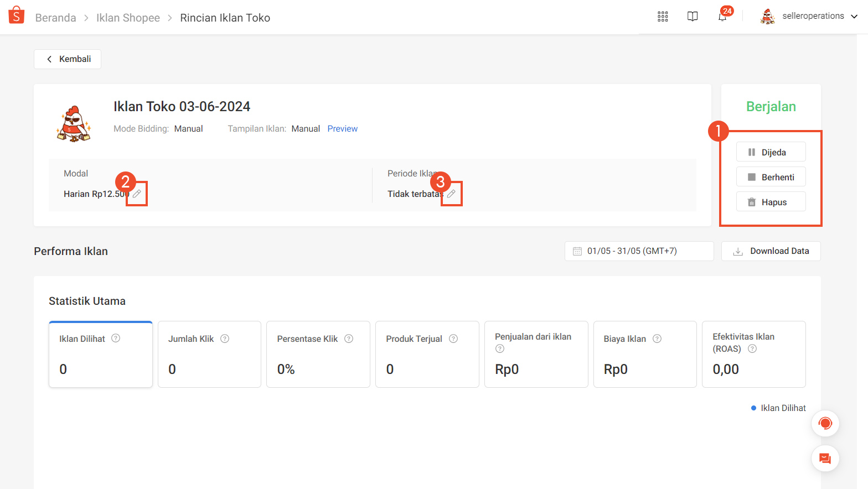This screenshot has width=868, height=489.
Task: Open the 01/05 - 31/05 date range picker
Action: [x=639, y=251]
